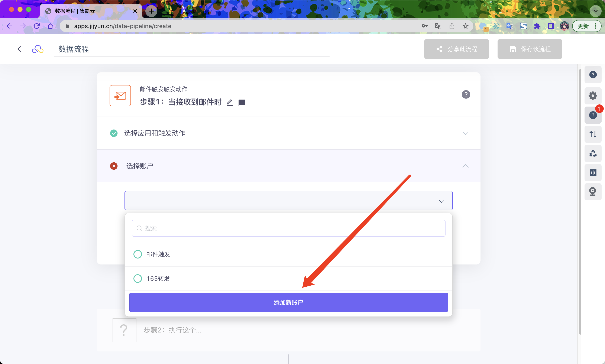Click the 添加新账户 button
Screen dimensions: 605x364
(x=288, y=302)
